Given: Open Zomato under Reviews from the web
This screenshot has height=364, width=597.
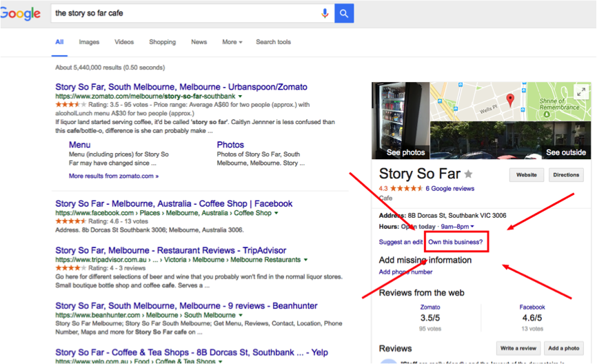Looking at the screenshot, I should (430, 307).
